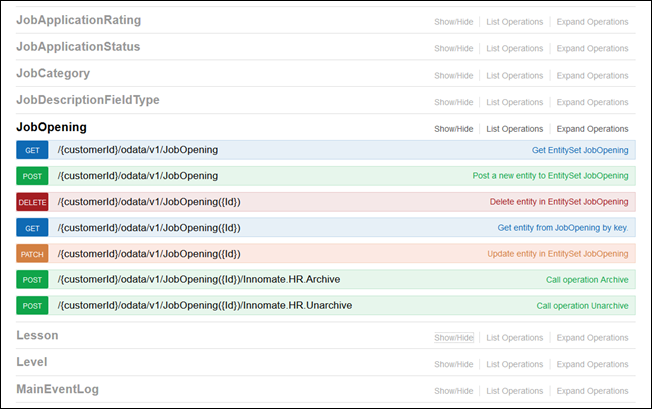652x409 pixels.
Task: Click the POST badge for the new JobOpening entity
Action: click(31, 176)
